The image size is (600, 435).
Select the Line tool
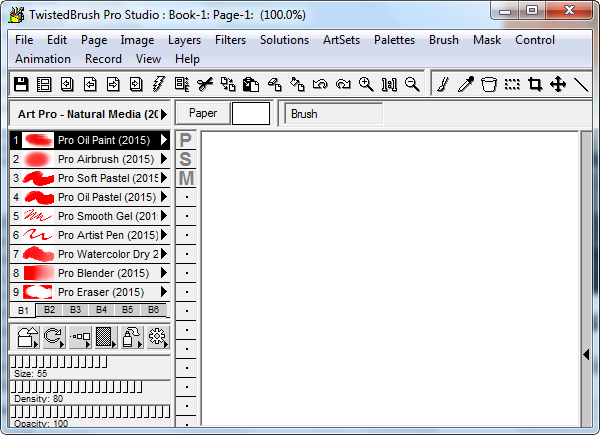point(581,84)
